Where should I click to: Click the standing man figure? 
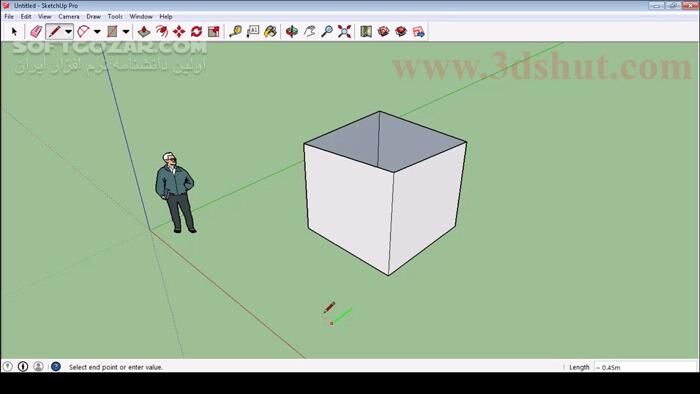point(175,192)
